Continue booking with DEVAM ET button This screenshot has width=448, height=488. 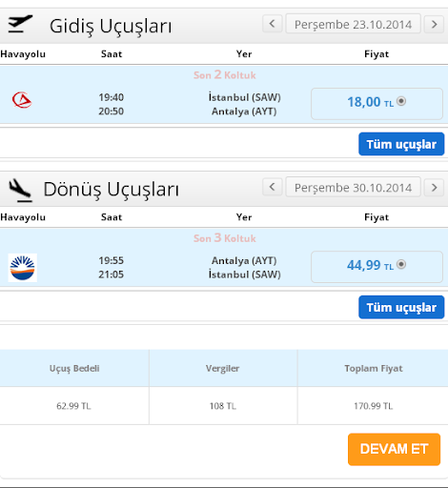(394, 449)
